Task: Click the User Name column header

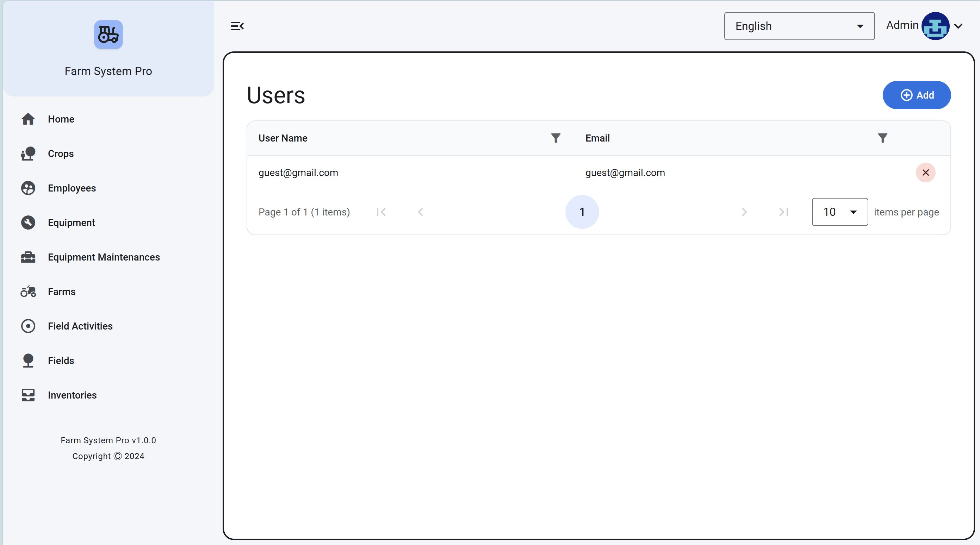Action: [283, 138]
